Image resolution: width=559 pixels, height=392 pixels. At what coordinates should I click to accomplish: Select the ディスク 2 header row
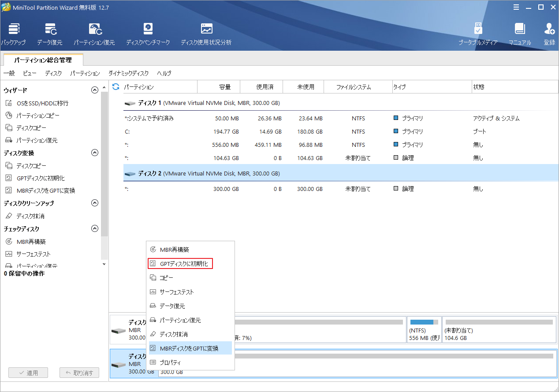pyautogui.click(x=341, y=174)
